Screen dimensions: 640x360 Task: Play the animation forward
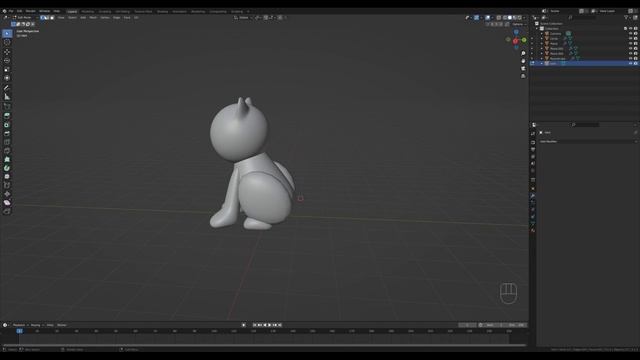[270, 325]
